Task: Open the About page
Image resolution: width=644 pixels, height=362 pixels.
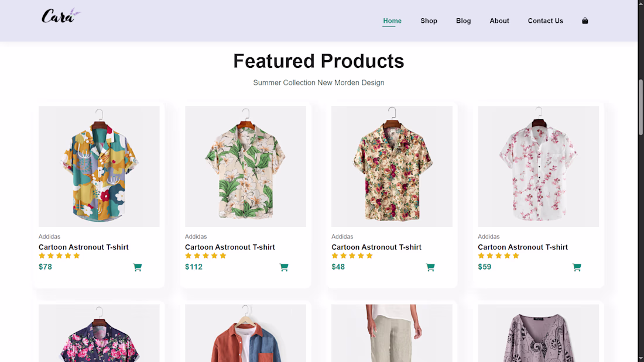Action: [x=499, y=21]
